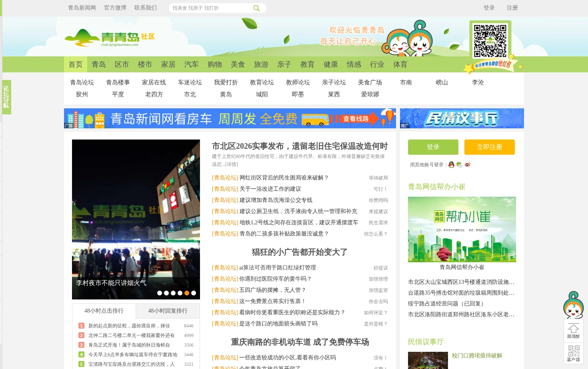
Task: Open the 论坛导航 side tab
Action: 6,97
